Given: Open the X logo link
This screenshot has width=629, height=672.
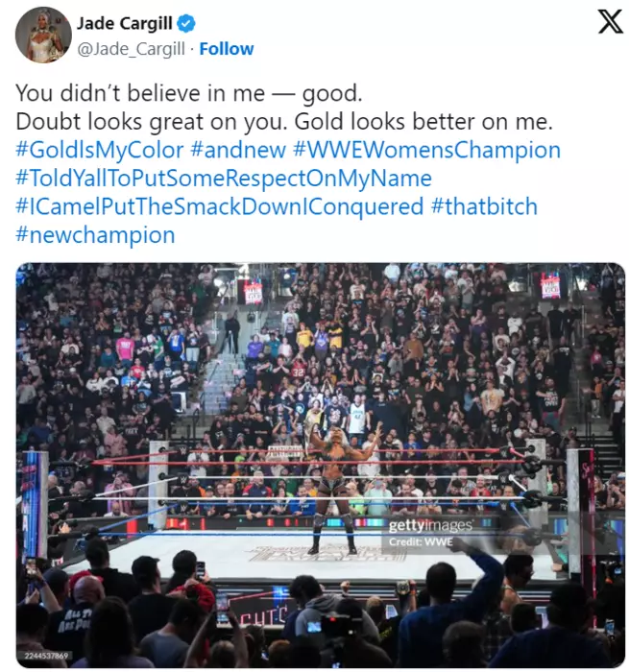Looking at the screenshot, I should tap(610, 21).
